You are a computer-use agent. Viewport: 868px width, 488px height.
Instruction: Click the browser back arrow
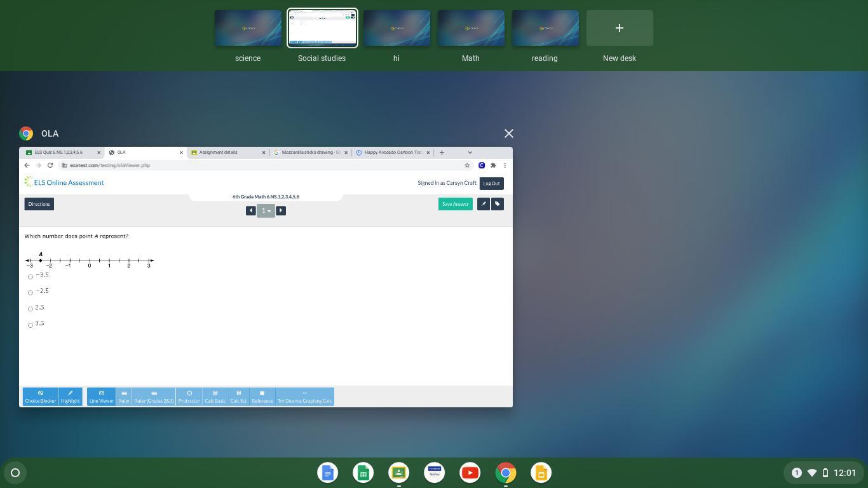coord(27,165)
